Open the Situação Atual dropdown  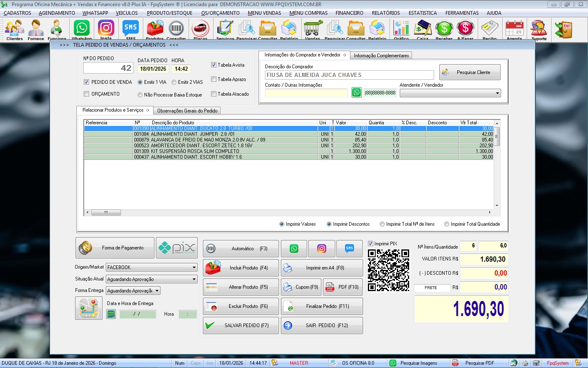194,279
